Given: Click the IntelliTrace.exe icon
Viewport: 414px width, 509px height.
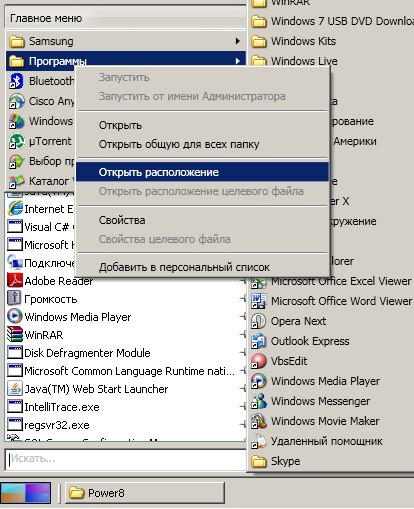Looking at the screenshot, I should tap(15, 406).
